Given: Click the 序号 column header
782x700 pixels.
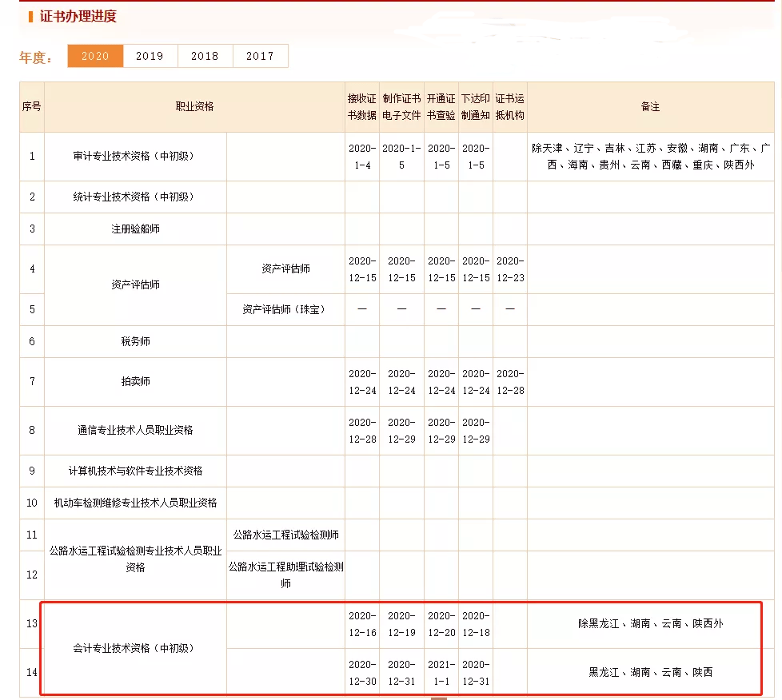Looking at the screenshot, I should 32,107.
